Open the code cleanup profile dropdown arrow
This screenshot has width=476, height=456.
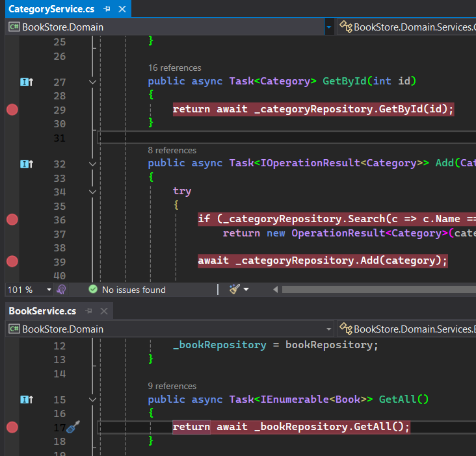click(x=246, y=289)
